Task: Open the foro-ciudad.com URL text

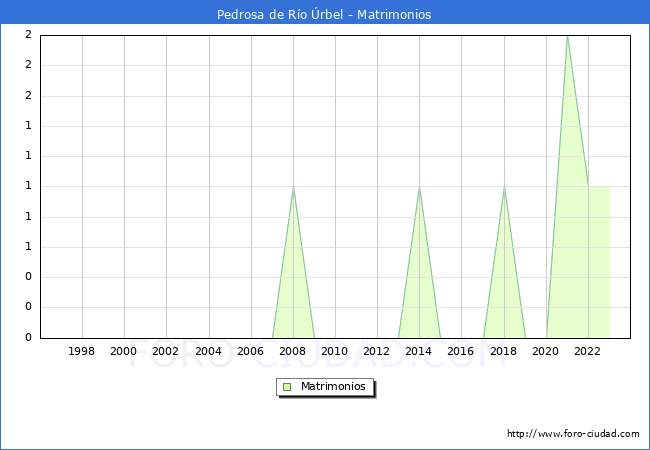Action: pos(573,433)
